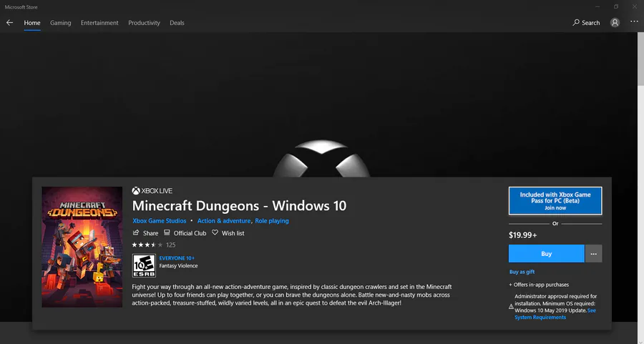
Task: Click the administrator approval warning icon
Action: pyautogui.click(x=512, y=307)
